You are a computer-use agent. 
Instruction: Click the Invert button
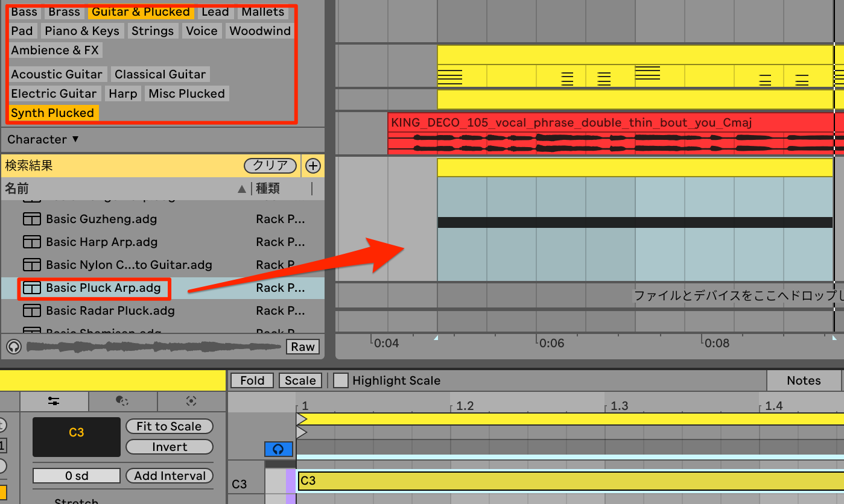tap(170, 447)
